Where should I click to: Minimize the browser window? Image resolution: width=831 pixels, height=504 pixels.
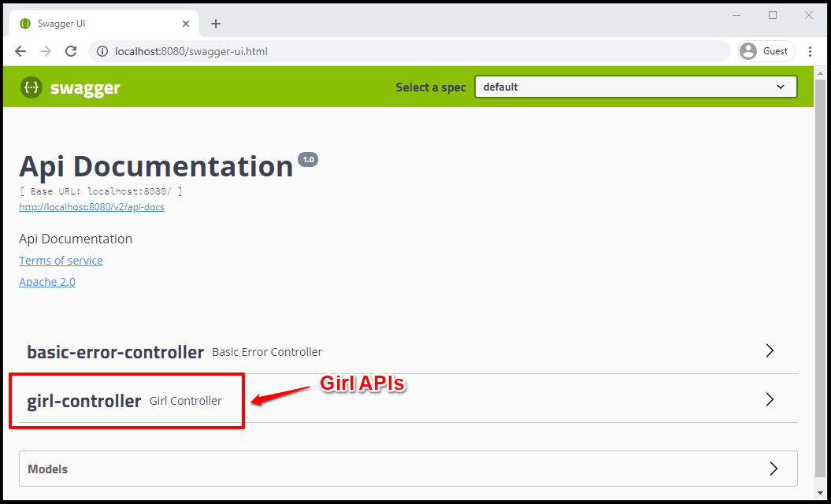pyautogui.click(x=736, y=16)
